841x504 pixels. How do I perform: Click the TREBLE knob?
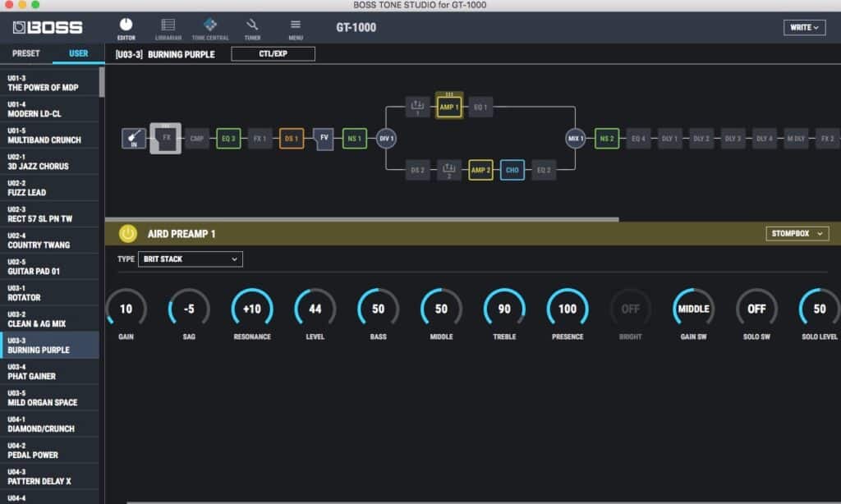click(x=504, y=309)
